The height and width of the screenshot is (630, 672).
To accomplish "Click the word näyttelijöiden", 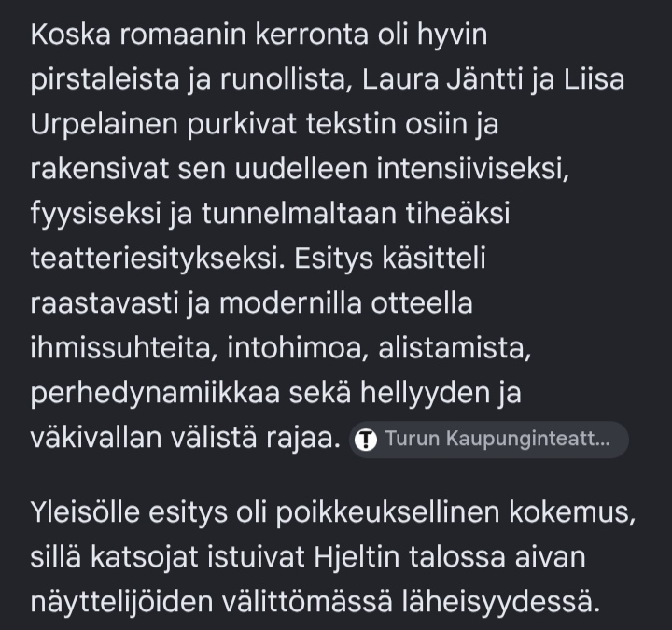I will pyautogui.click(x=121, y=602).
